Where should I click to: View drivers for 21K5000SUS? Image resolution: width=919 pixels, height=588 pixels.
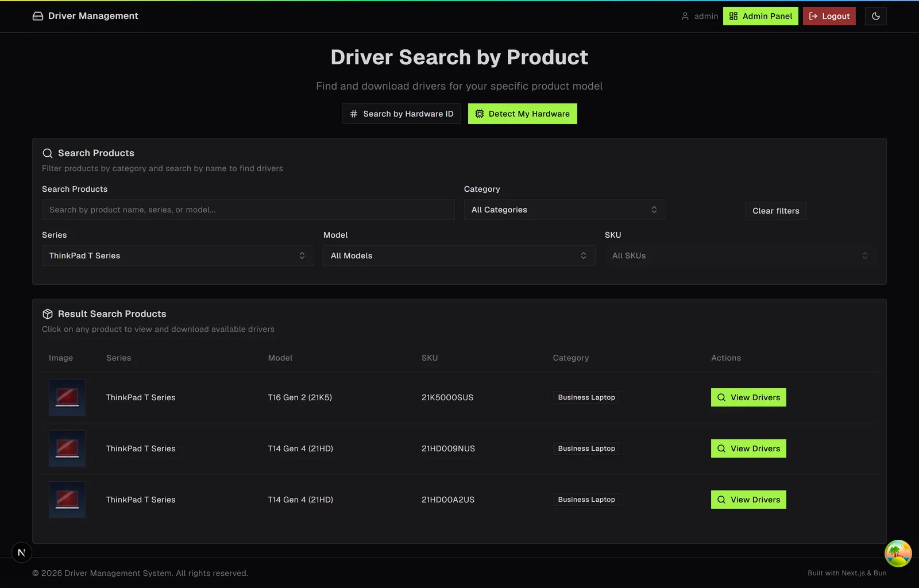tap(748, 397)
